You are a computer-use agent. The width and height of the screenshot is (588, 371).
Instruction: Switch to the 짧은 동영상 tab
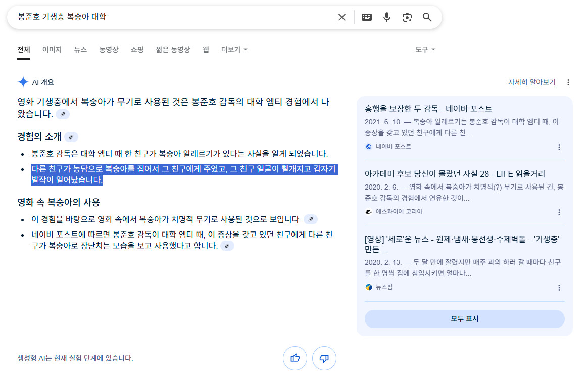173,50
